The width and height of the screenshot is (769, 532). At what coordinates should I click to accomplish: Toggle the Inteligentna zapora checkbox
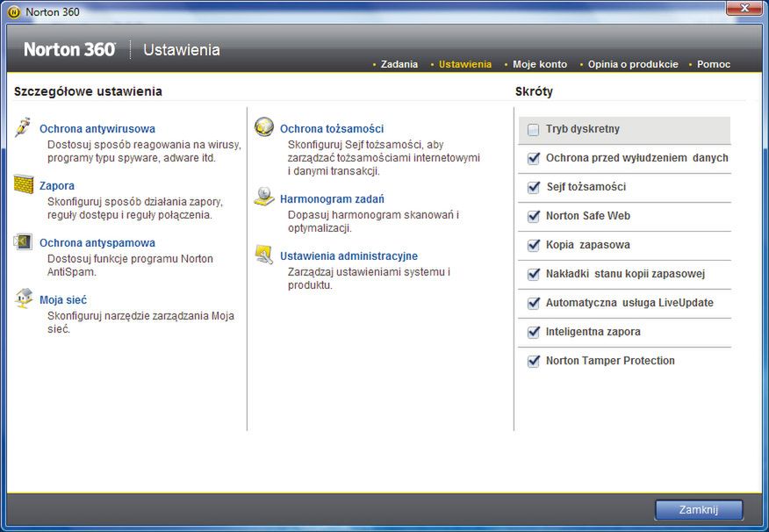[x=534, y=332]
